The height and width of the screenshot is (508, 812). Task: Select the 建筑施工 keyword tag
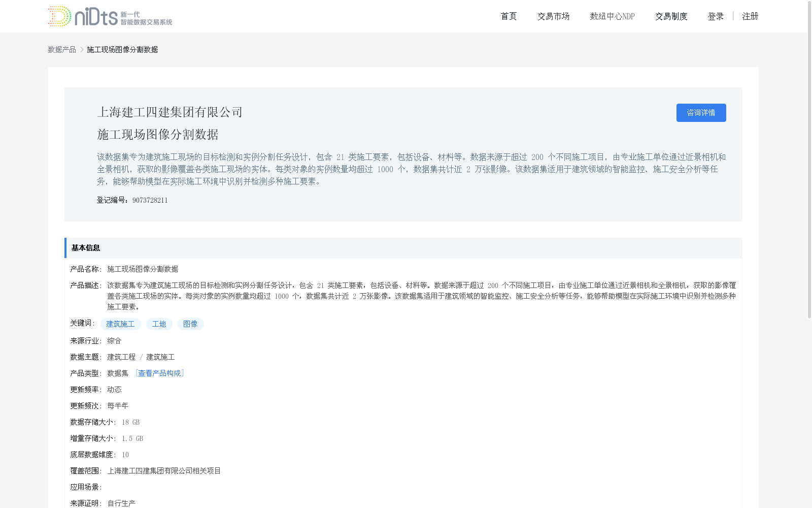pos(120,324)
